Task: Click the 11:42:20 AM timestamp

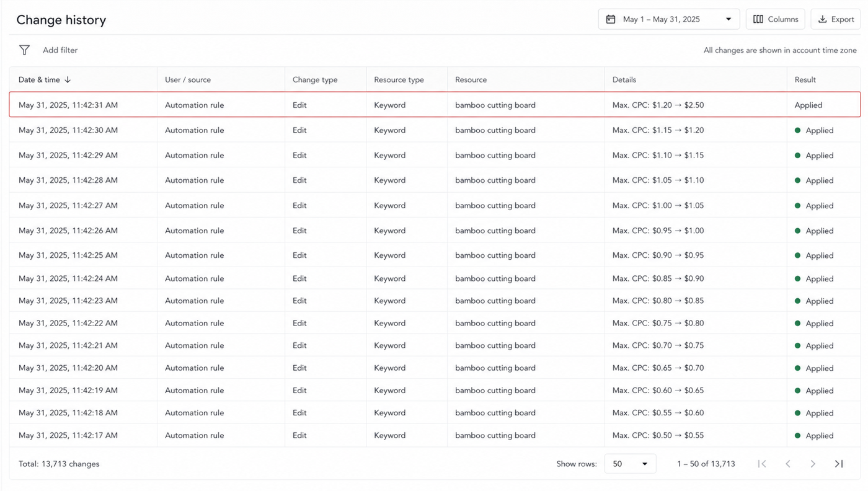Action: point(68,368)
